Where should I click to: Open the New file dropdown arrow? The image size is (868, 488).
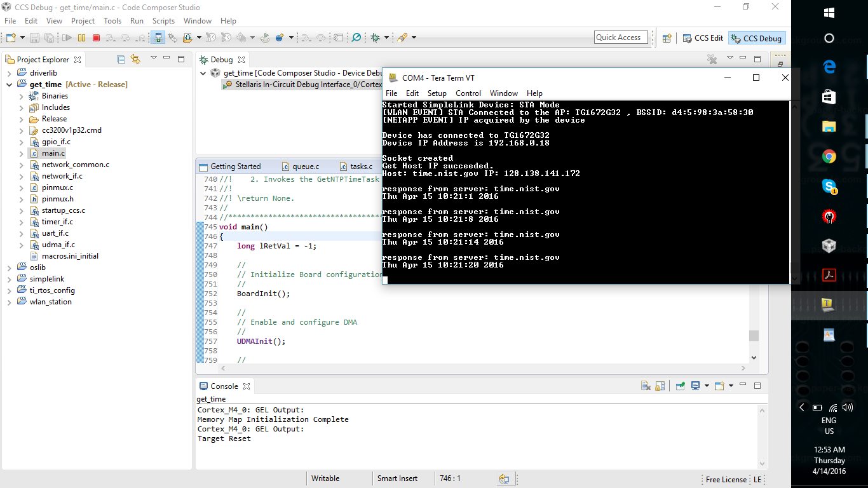pos(22,38)
